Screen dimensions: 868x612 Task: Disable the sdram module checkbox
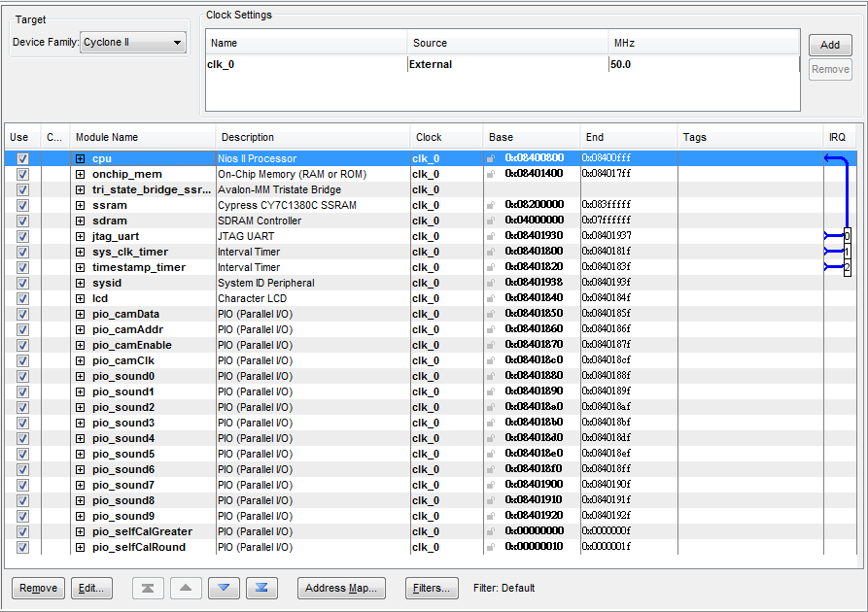click(x=22, y=221)
